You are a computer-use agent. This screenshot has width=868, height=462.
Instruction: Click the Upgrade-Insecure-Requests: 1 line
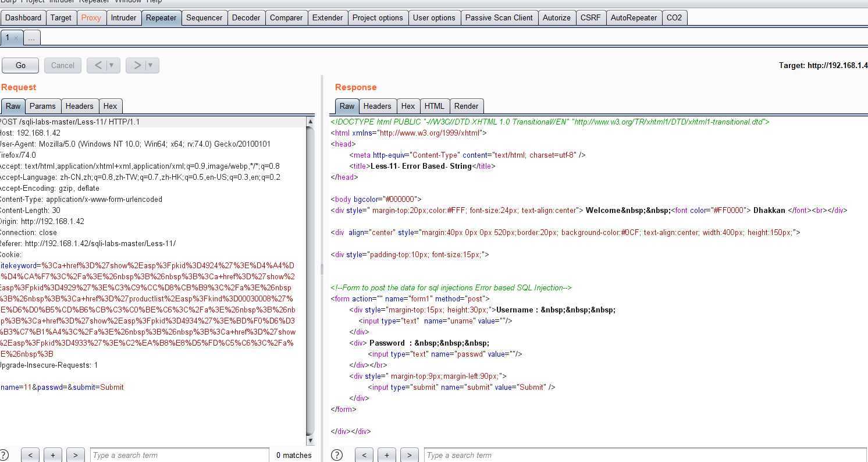click(48, 365)
